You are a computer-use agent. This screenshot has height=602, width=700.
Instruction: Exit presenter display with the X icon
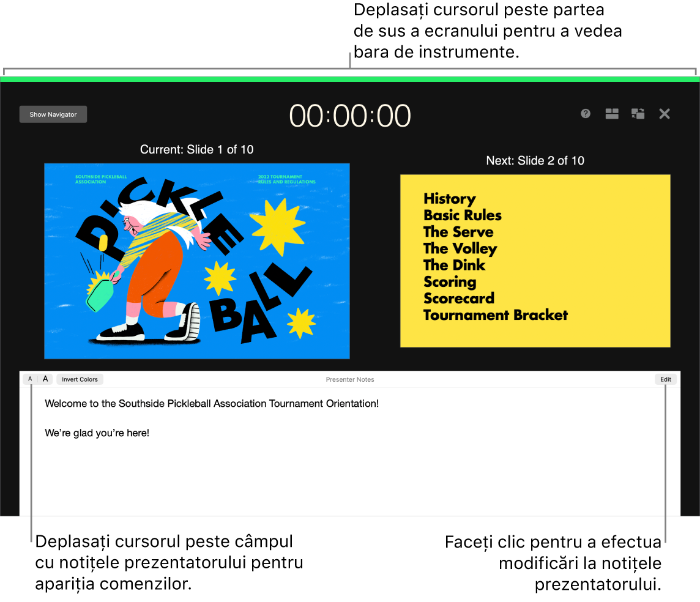point(665,114)
